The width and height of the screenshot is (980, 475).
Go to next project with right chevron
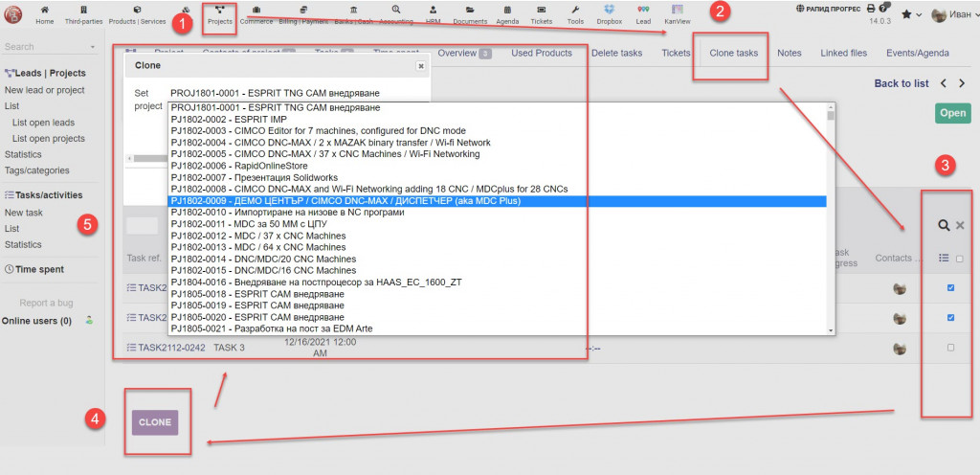click(962, 83)
